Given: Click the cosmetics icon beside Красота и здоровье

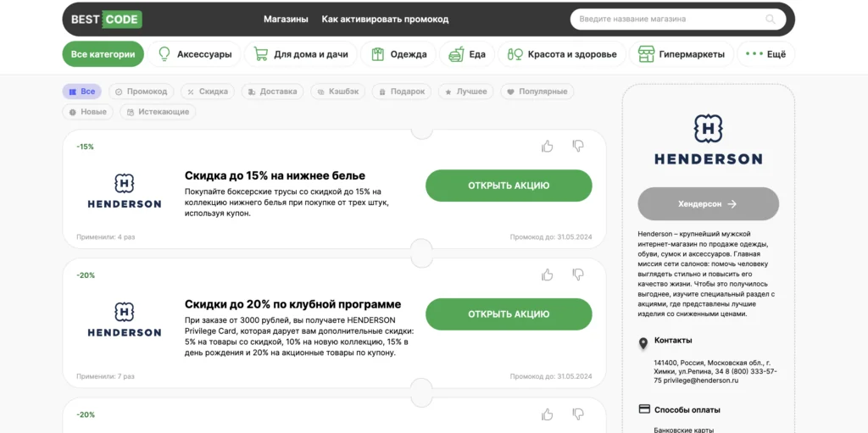Looking at the screenshot, I should click(x=515, y=54).
